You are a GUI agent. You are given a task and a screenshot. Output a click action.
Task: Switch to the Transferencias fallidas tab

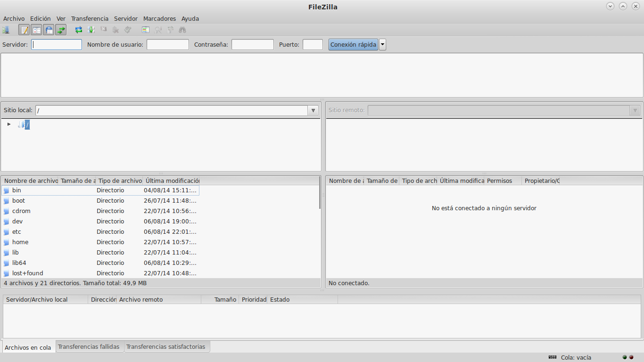click(x=89, y=346)
